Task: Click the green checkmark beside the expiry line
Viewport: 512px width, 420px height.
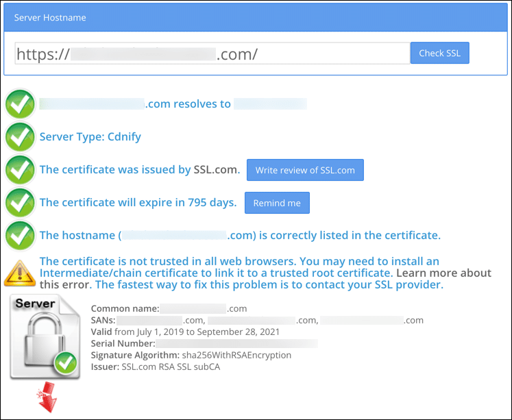Action: point(20,202)
